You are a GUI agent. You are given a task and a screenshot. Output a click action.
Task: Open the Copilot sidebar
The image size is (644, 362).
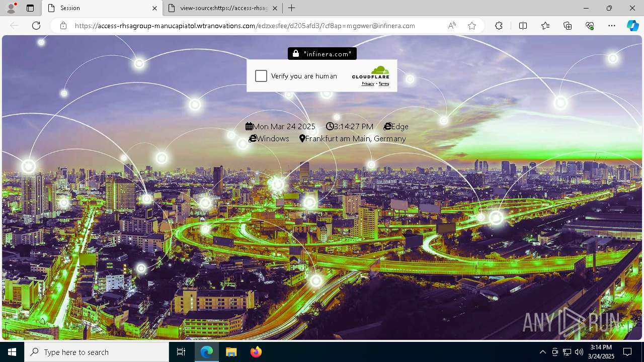[633, 26]
